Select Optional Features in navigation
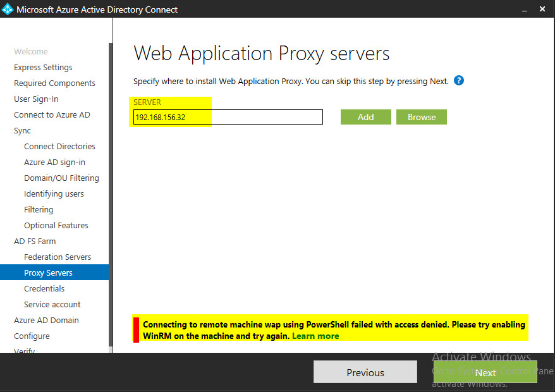The width and height of the screenshot is (555, 392). [x=56, y=226]
